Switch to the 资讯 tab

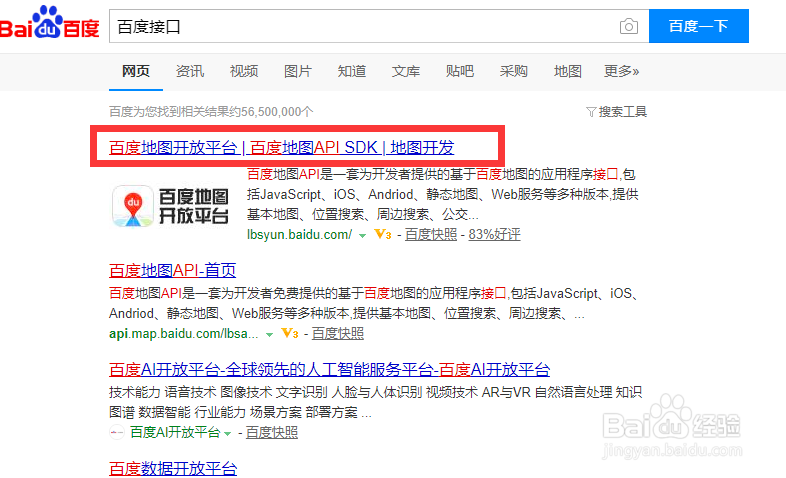(190, 71)
